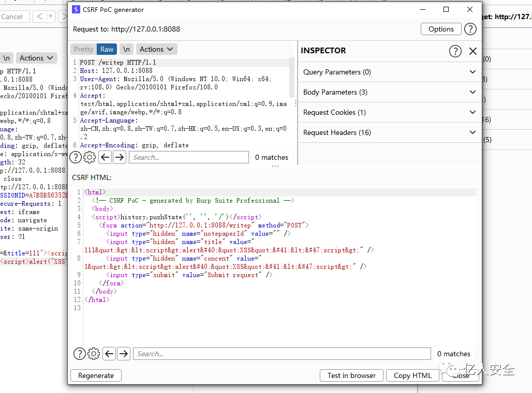Click Copy HTML button
The image size is (532, 393).
point(412,375)
